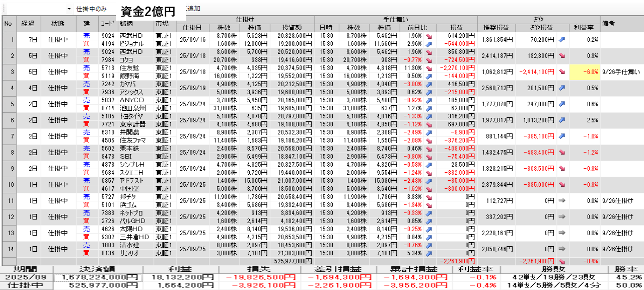The image size is (644, 290).
Task: Click red down arrow next to 住友鉱 11.30%
Action: click(x=429, y=67)
